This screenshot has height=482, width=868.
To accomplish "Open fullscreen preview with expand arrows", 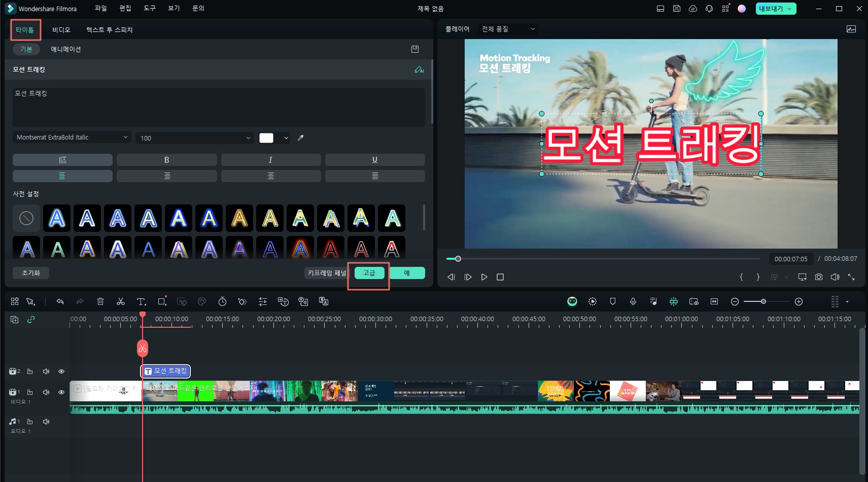I will (851, 277).
